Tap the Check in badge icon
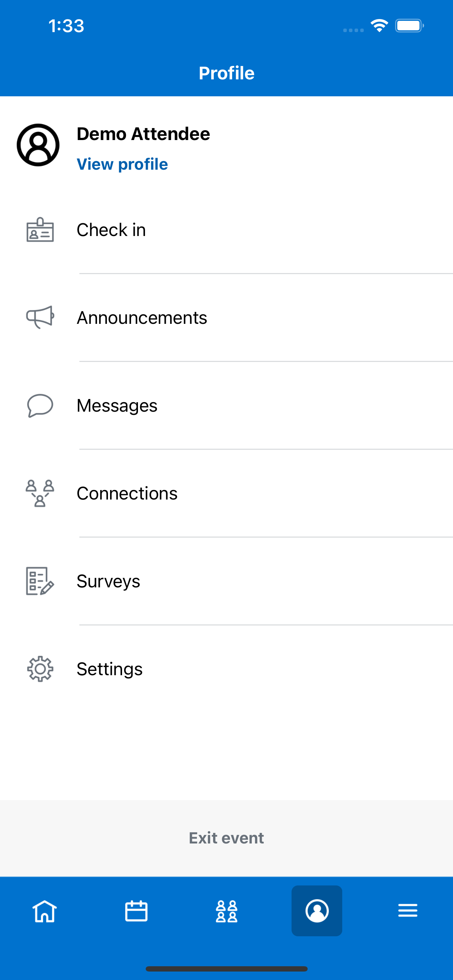This screenshot has height=980, width=453. pos(40,230)
